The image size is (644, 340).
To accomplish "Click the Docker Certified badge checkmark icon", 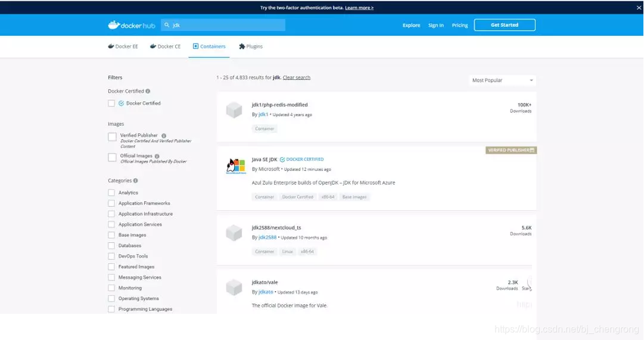I will [282, 160].
